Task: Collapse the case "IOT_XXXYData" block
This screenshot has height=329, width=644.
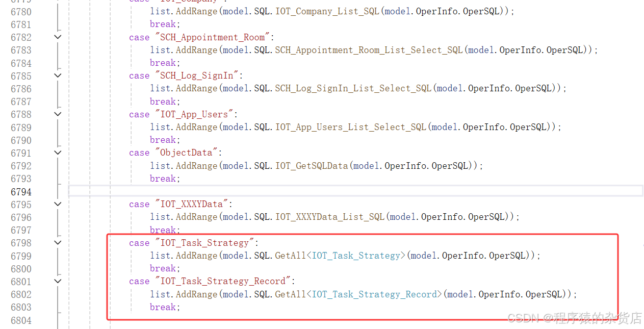Action: click(x=58, y=204)
